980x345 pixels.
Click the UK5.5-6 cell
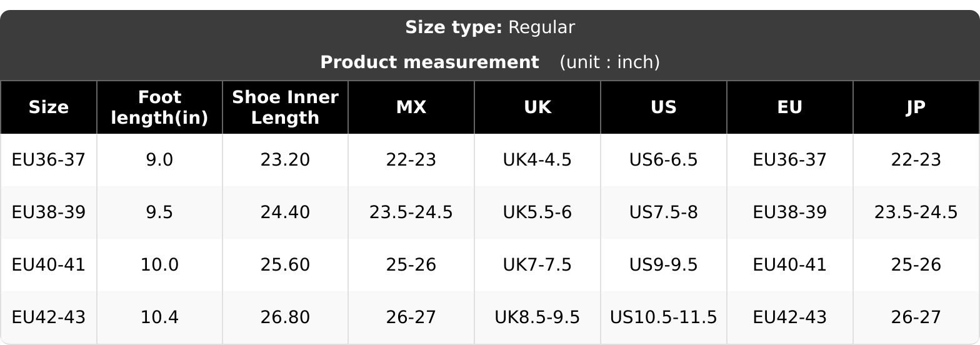537,212
